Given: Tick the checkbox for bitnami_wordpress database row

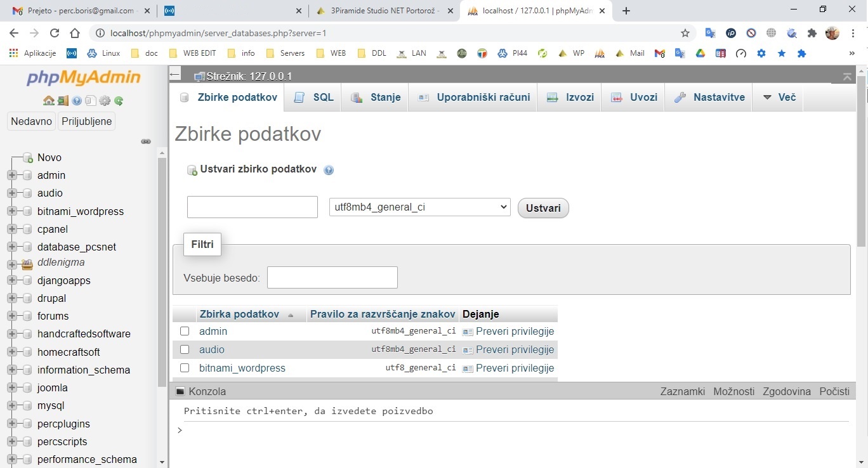Looking at the screenshot, I should (x=185, y=368).
